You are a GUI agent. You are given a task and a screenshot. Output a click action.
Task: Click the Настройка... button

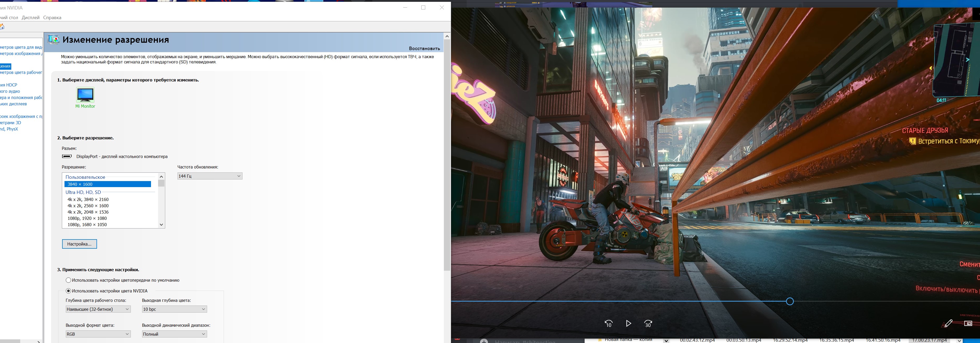click(79, 244)
